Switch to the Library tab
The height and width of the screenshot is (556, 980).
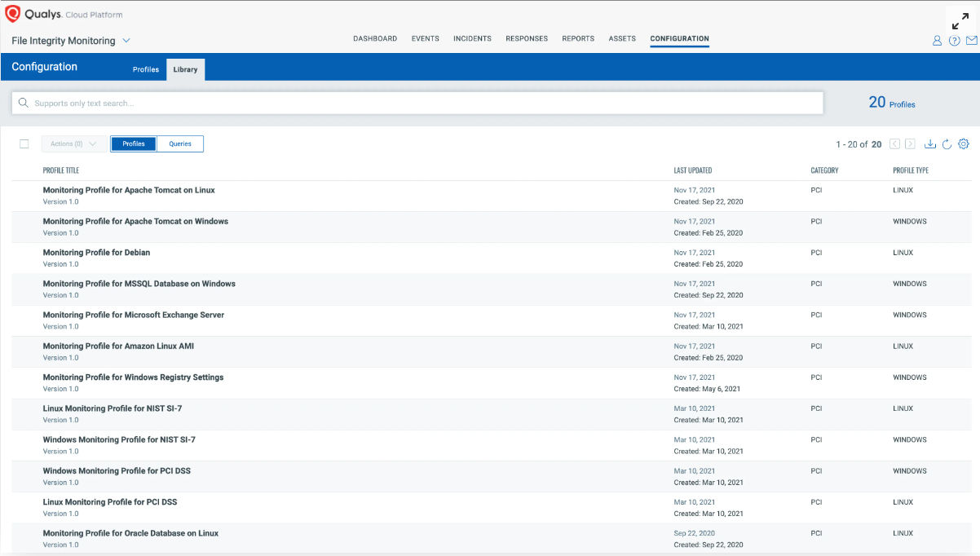pos(185,69)
